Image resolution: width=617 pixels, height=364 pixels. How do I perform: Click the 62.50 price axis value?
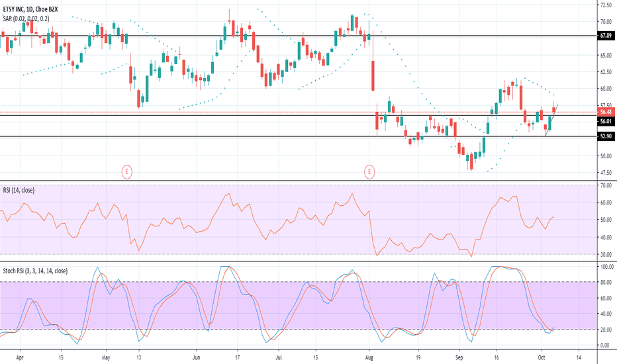(606, 72)
